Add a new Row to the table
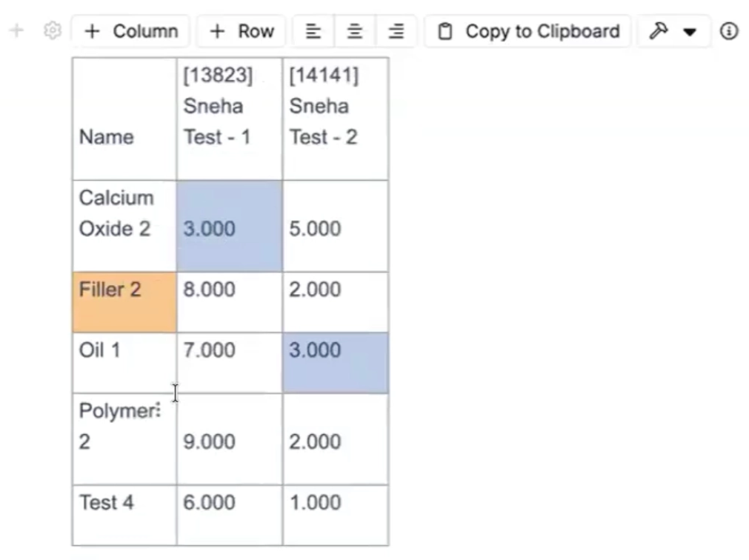 [242, 32]
